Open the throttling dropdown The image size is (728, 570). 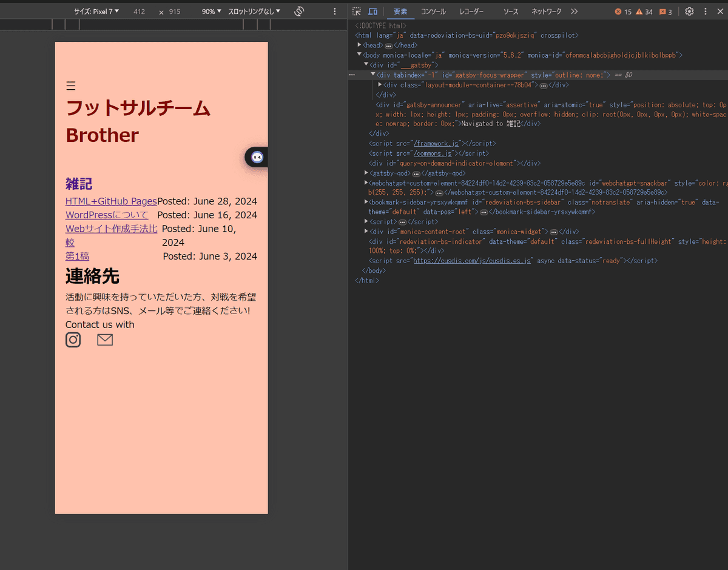pos(254,12)
